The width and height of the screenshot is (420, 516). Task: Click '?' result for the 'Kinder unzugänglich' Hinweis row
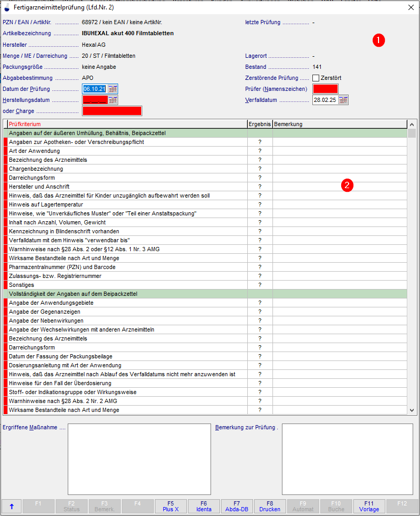(260, 196)
